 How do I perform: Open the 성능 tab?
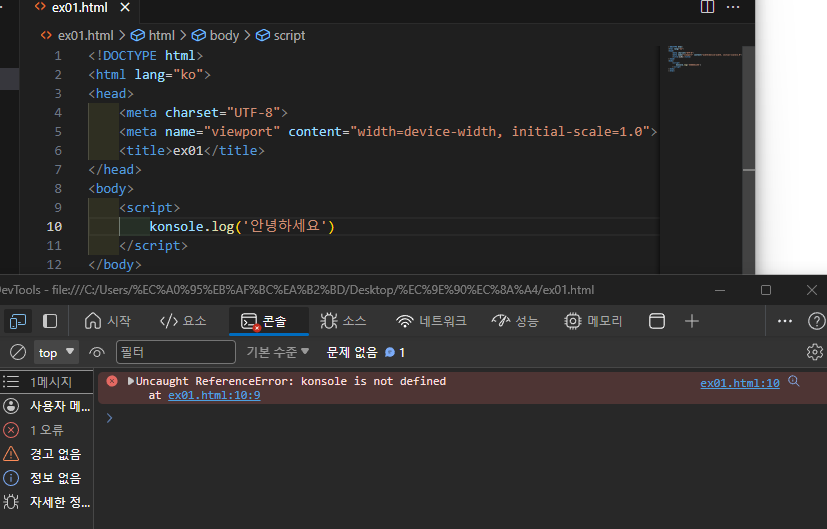[x=515, y=321]
